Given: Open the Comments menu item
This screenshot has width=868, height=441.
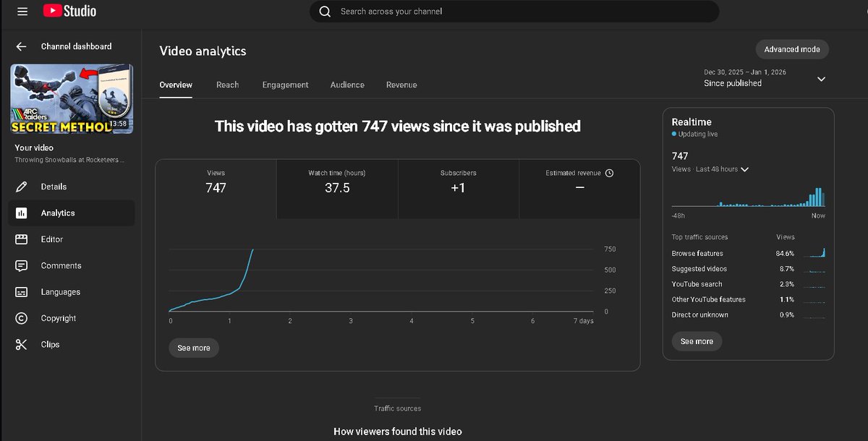Looking at the screenshot, I should [72, 265].
